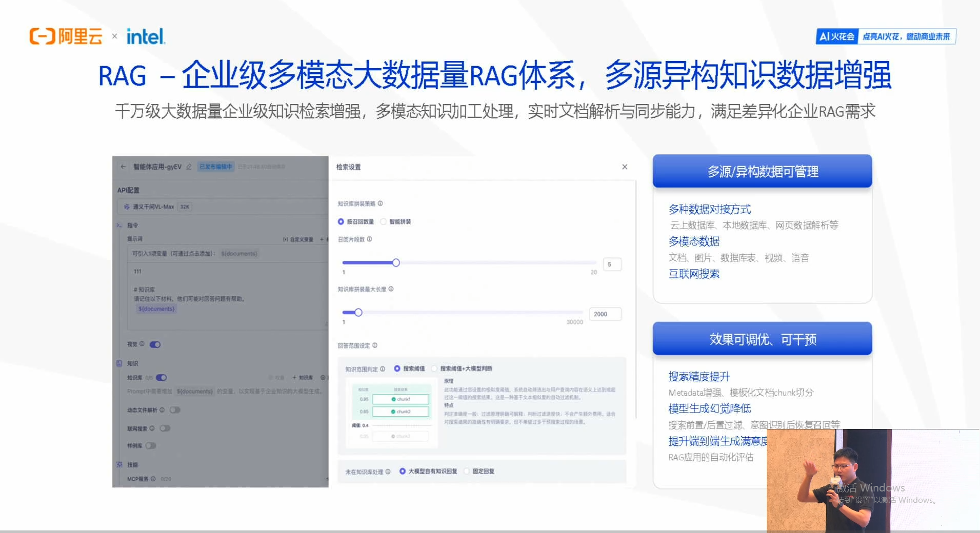
Task: Select the 智能拼装 radio button
Action: (x=384, y=221)
